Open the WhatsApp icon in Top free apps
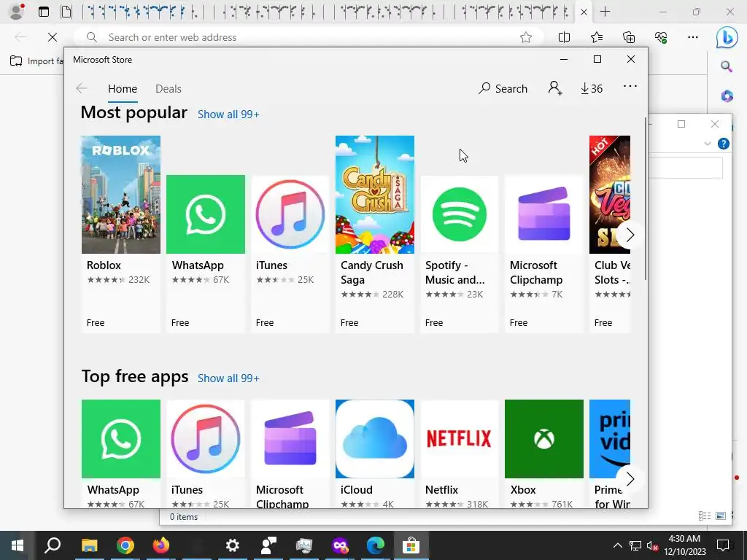This screenshot has width=747, height=560. pyautogui.click(x=121, y=438)
